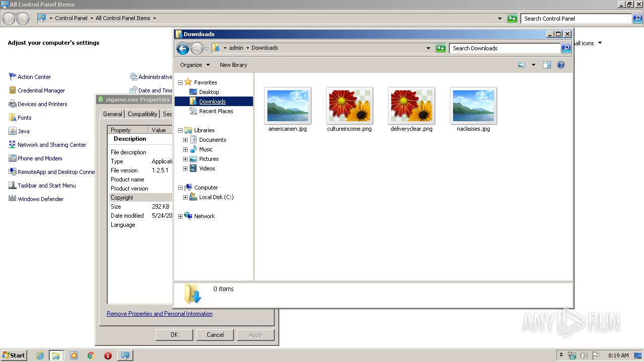Viewport: 644px width, 362px height.
Task: Select the deliveryclear.png thumbnail
Action: coord(412,106)
